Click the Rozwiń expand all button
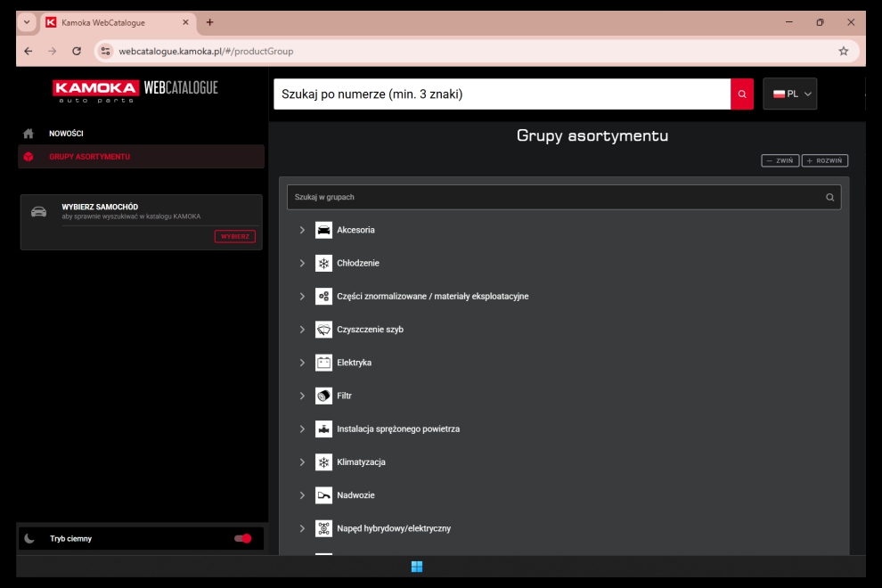The width and height of the screenshot is (882, 588). point(824,160)
